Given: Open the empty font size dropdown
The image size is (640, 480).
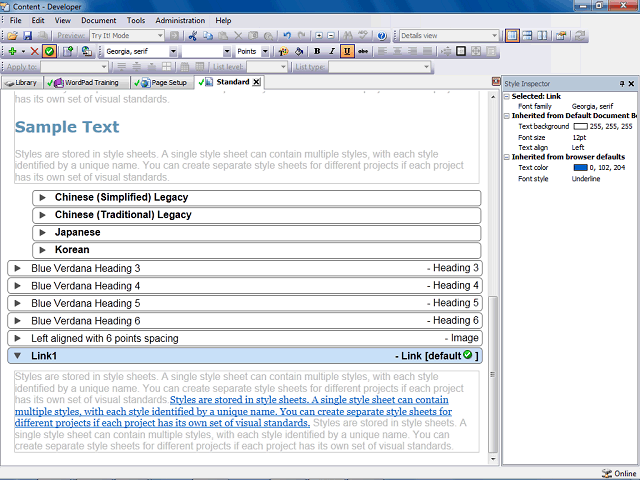Looking at the screenshot, I should (227, 51).
